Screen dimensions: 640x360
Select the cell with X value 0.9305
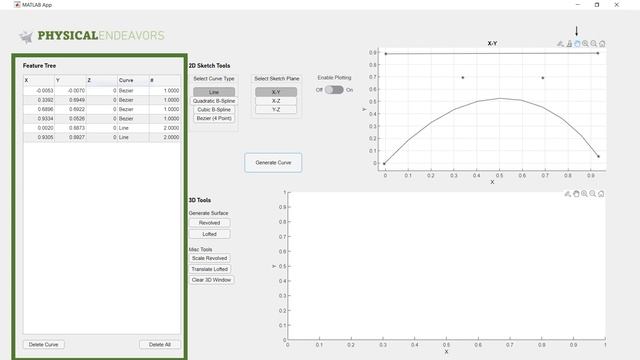pyautogui.click(x=39, y=138)
